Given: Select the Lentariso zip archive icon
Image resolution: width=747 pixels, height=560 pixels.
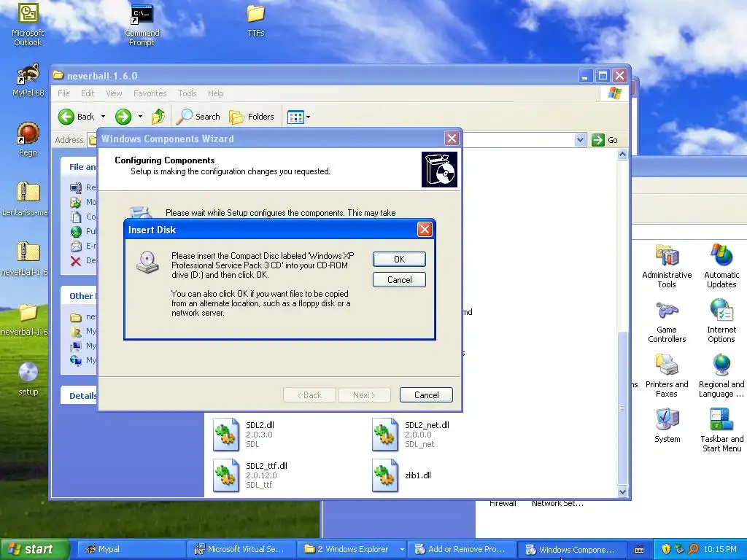Looking at the screenshot, I should [x=28, y=199].
